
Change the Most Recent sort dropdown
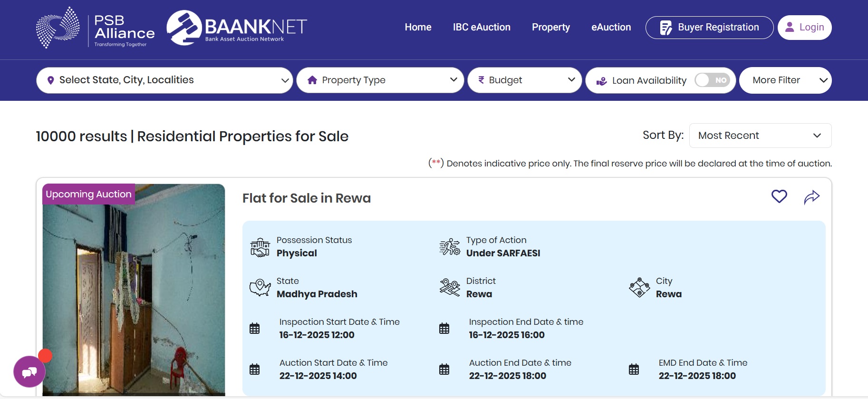click(x=760, y=136)
